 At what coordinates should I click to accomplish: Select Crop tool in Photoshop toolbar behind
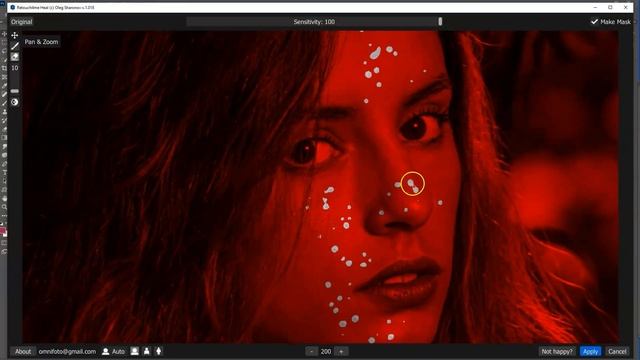[x=4, y=68]
